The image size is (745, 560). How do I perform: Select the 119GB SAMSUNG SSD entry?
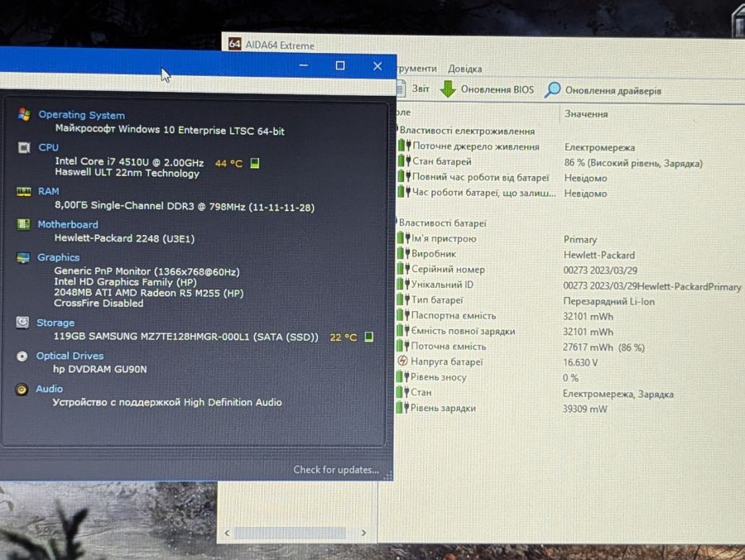pyautogui.click(x=185, y=337)
